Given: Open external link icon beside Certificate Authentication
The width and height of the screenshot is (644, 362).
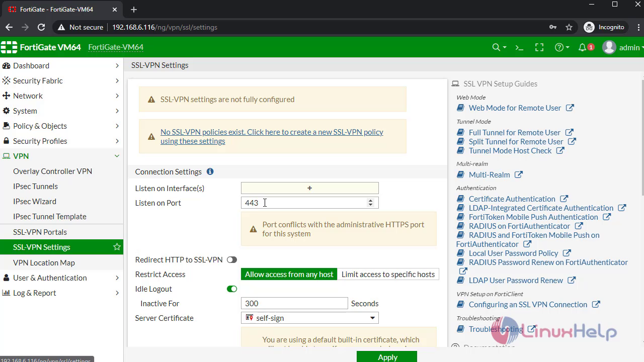Looking at the screenshot, I should 563,199.
